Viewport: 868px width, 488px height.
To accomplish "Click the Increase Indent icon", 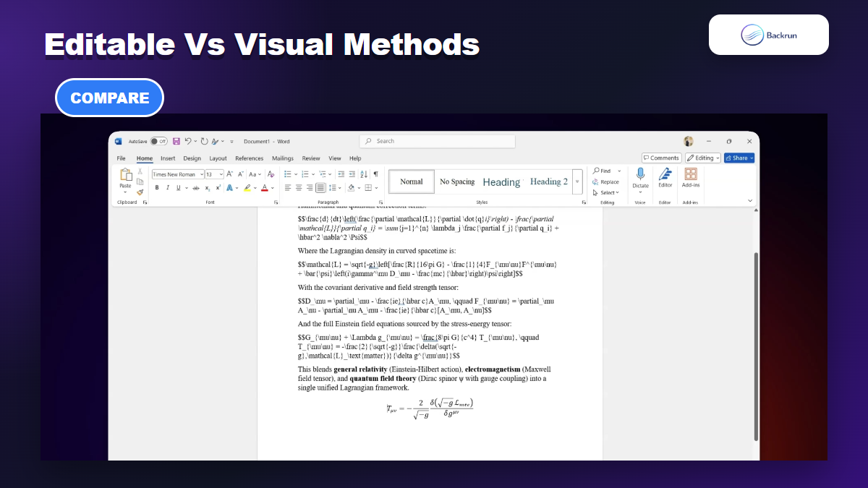I will point(352,174).
